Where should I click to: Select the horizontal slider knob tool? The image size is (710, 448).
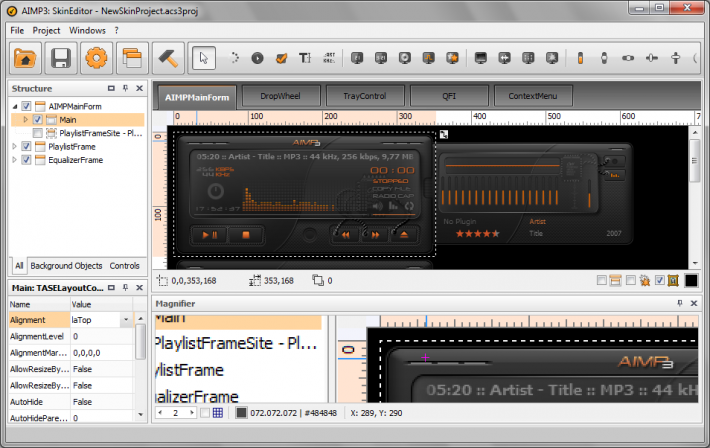tap(628, 58)
